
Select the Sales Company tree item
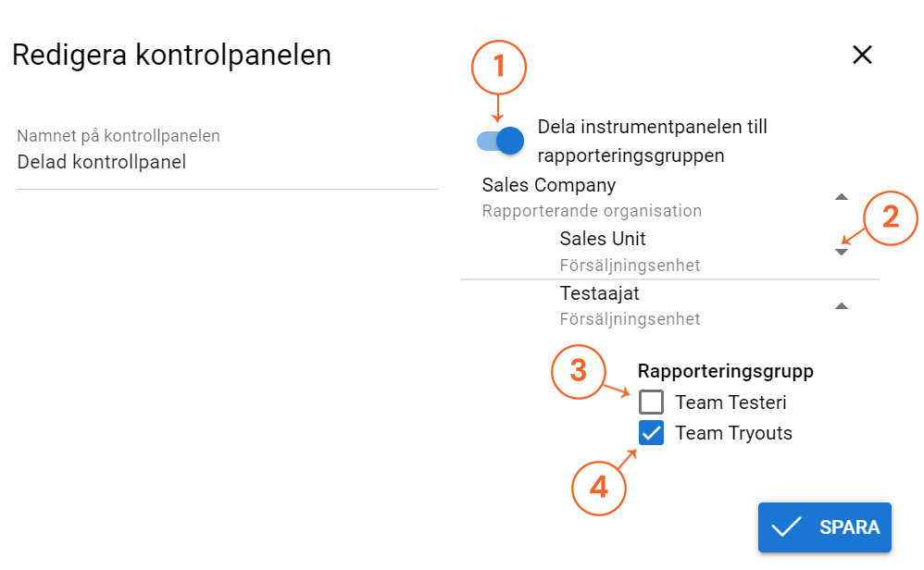point(548,185)
